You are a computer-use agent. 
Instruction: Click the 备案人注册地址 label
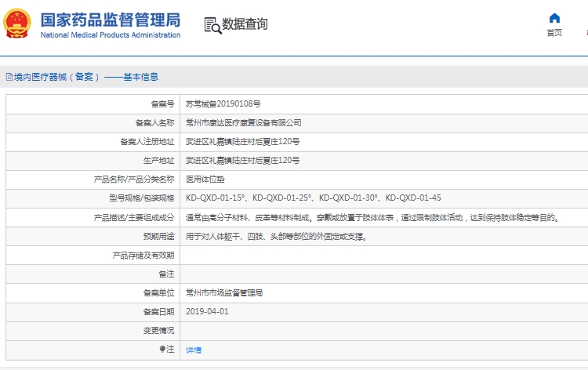pyautogui.click(x=147, y=141)
